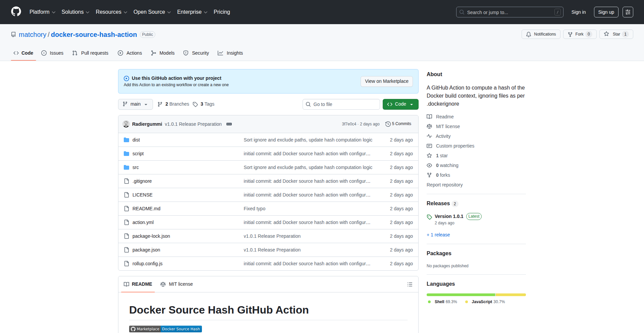This screenshot has width=644, height=333.
Task: Click the Go to file field
Action: pyautogui.click(x=341, y=104)
